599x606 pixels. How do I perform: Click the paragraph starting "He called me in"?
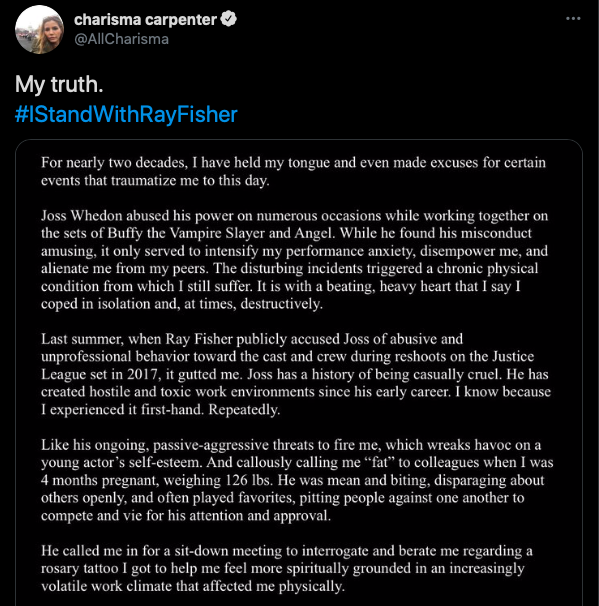click(x=287, y=568)
